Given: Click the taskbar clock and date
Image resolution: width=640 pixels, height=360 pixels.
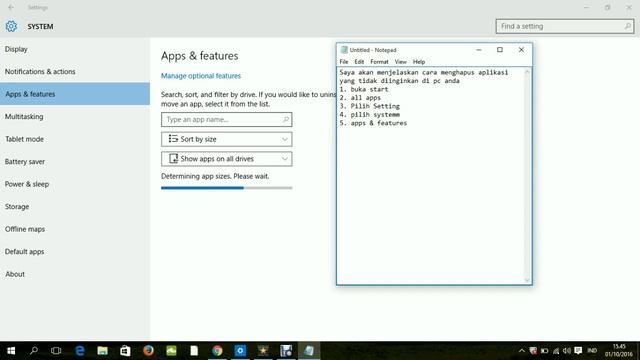Looking at the screenshot, I should coord(619,351).
